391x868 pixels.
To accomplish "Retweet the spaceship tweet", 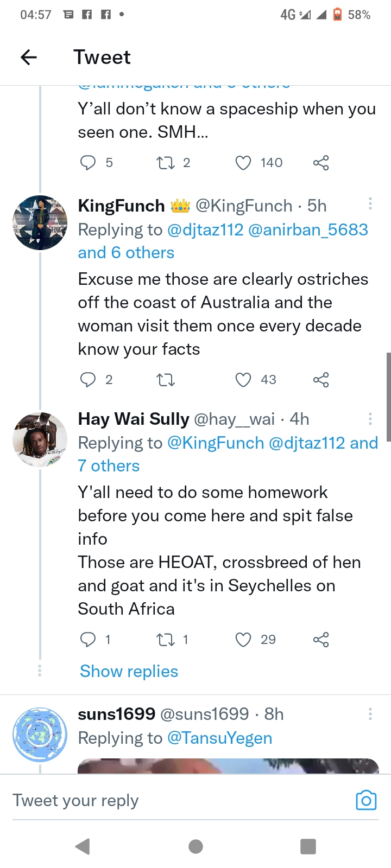I will [166, 163].
